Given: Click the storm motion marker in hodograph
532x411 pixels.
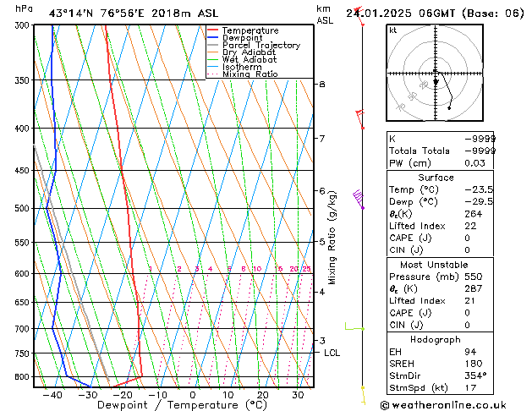Looking at the screenshot, I should (x=436, y=82).
